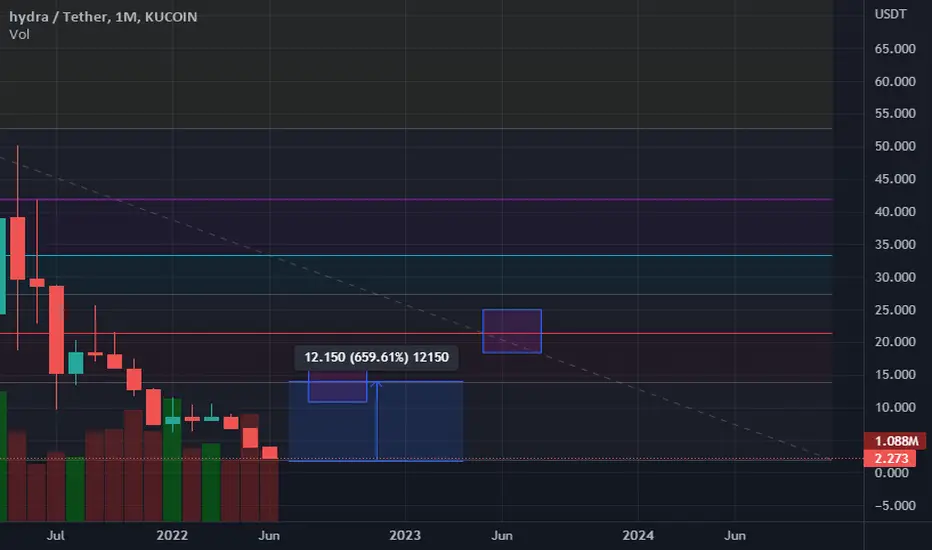Click the 2023 label on time axis
932x550 pixels.
405,536
